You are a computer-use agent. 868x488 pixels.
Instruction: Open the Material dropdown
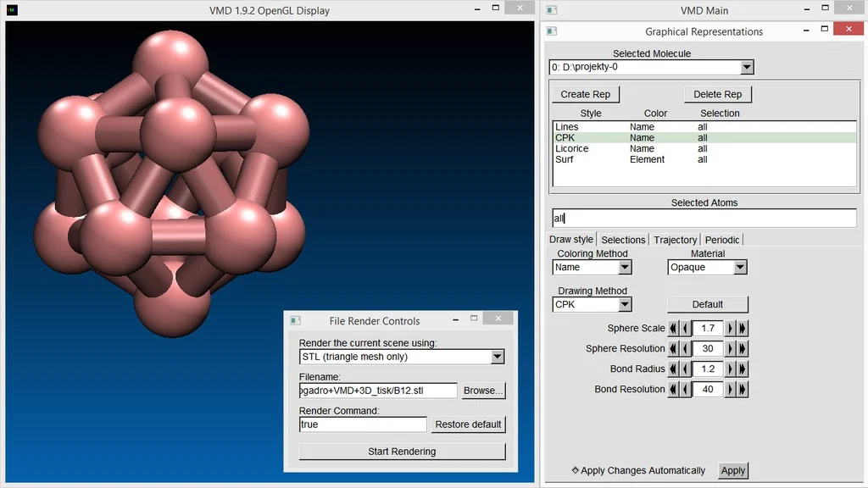740,267
